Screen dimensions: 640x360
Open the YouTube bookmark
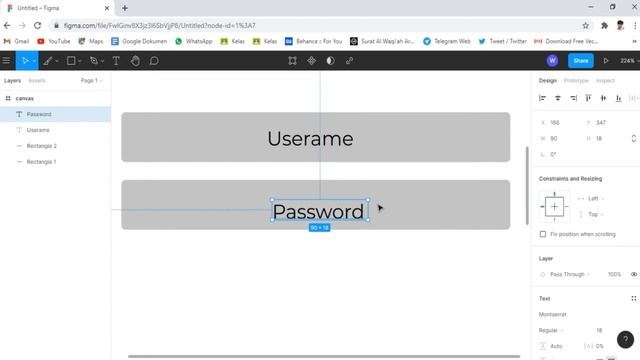click(x=53, y=41)
